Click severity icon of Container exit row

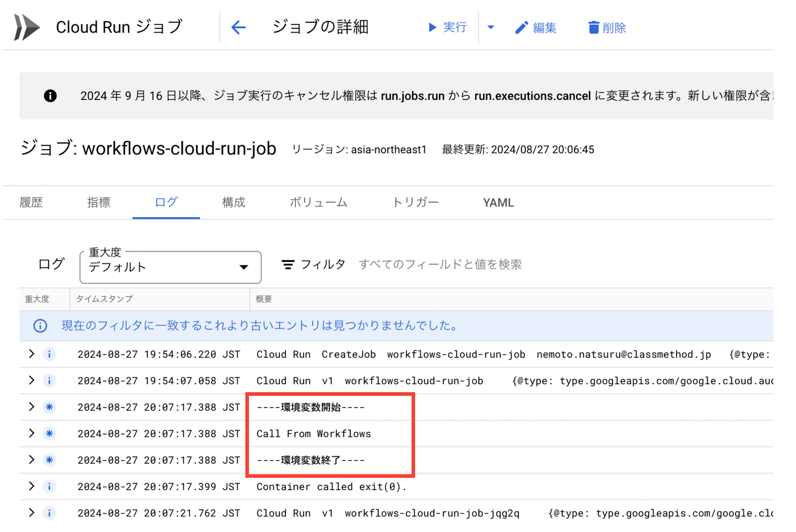49,486
